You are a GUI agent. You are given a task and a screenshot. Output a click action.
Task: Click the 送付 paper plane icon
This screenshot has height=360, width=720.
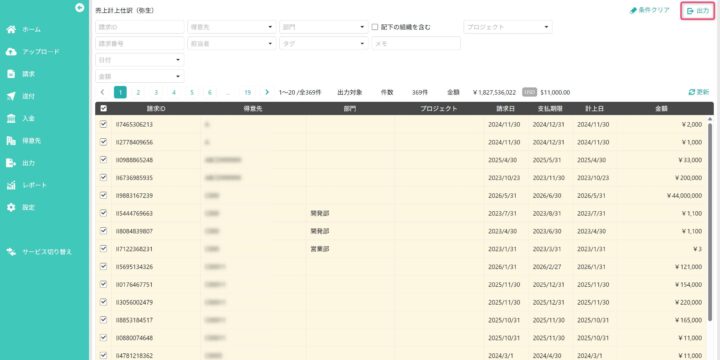pyautogui.click(x=11, y=96)
